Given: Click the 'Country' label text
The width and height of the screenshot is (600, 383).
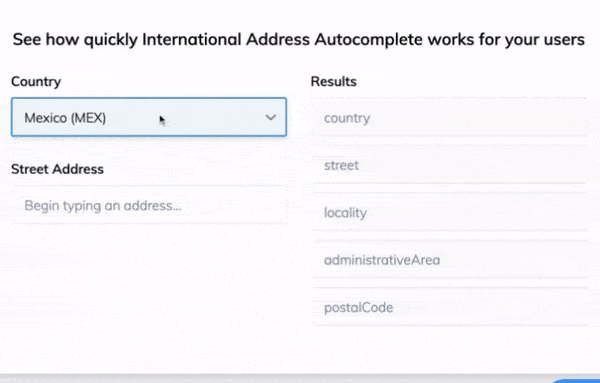Looking at the screenshot, I should pyautogui.click(x=36, y=81).
